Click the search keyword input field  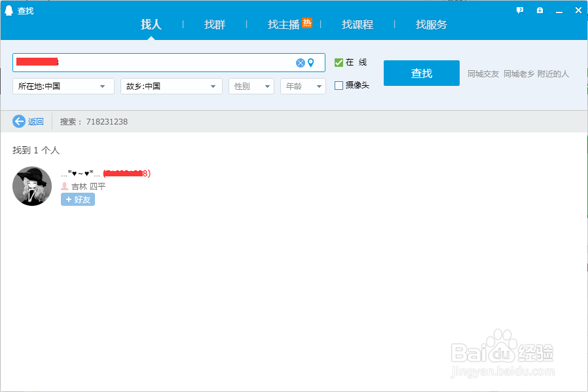(x=169, y=63)
